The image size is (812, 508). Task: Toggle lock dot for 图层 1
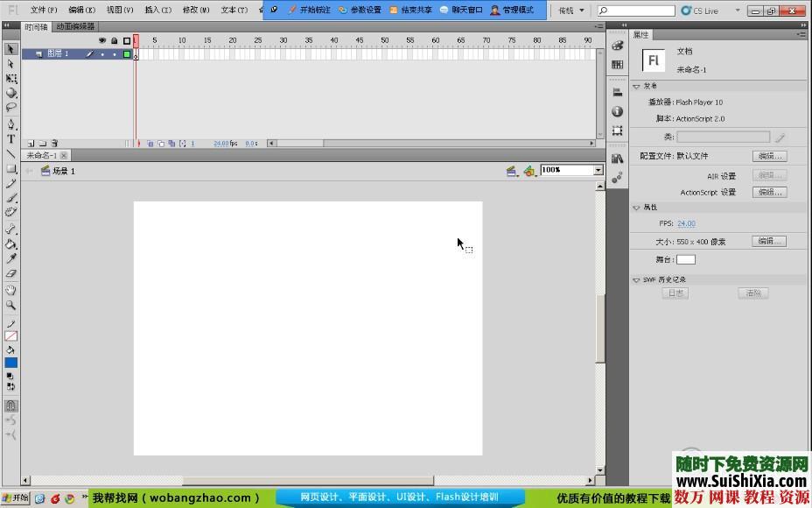click(114, 54)
